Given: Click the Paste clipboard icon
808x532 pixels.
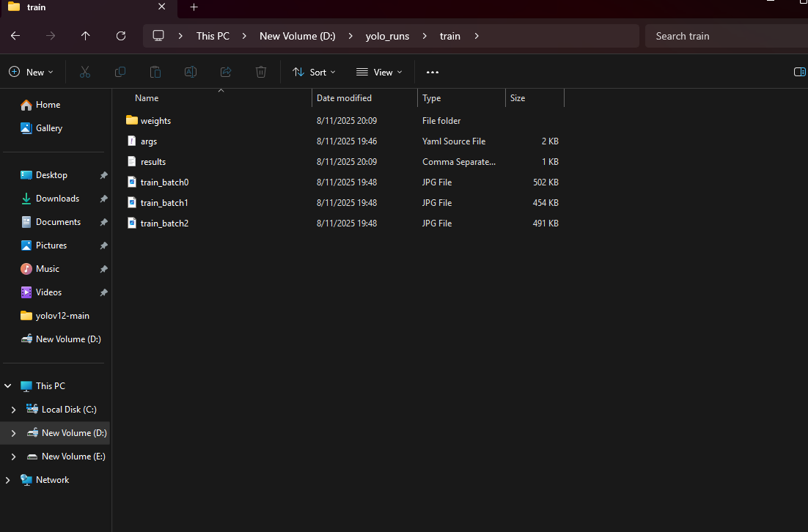Looking at the screenshot, I should pyautogui.click(x=155, y=72).
